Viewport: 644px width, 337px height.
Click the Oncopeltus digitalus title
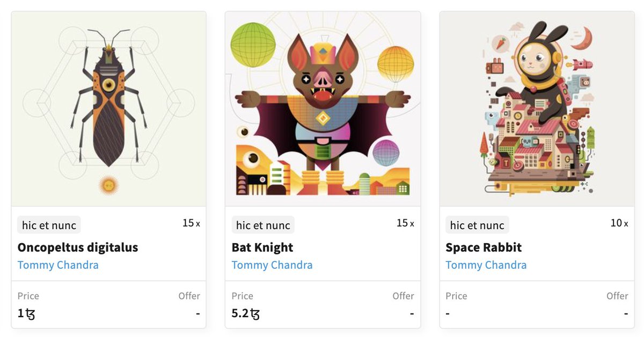(x=78, y=247)
